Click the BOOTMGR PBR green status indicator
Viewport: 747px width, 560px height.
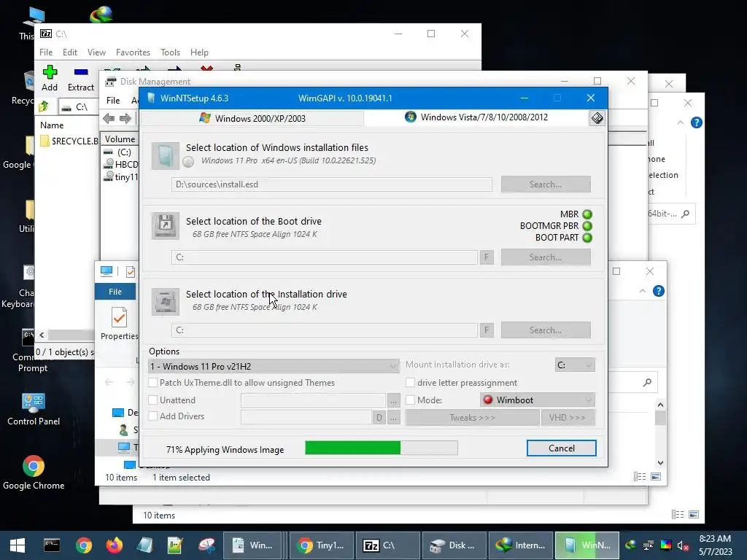[587, 226]
